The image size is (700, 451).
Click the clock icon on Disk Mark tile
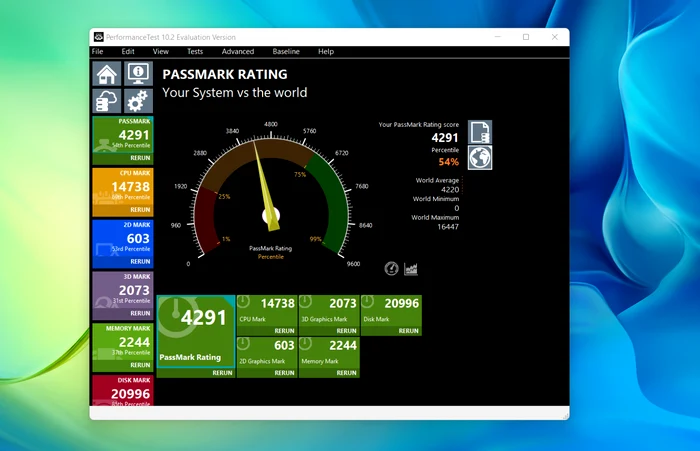coord(367,302)
